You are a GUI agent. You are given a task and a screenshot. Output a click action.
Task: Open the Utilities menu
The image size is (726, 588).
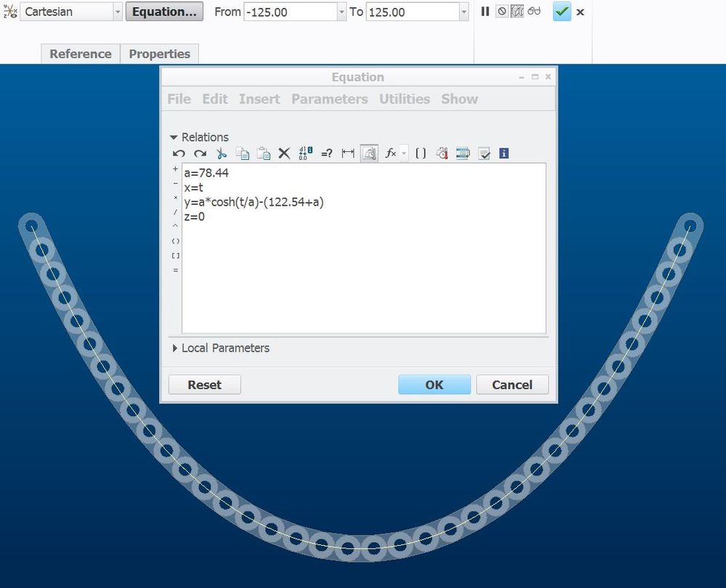[x=405, y=99]
